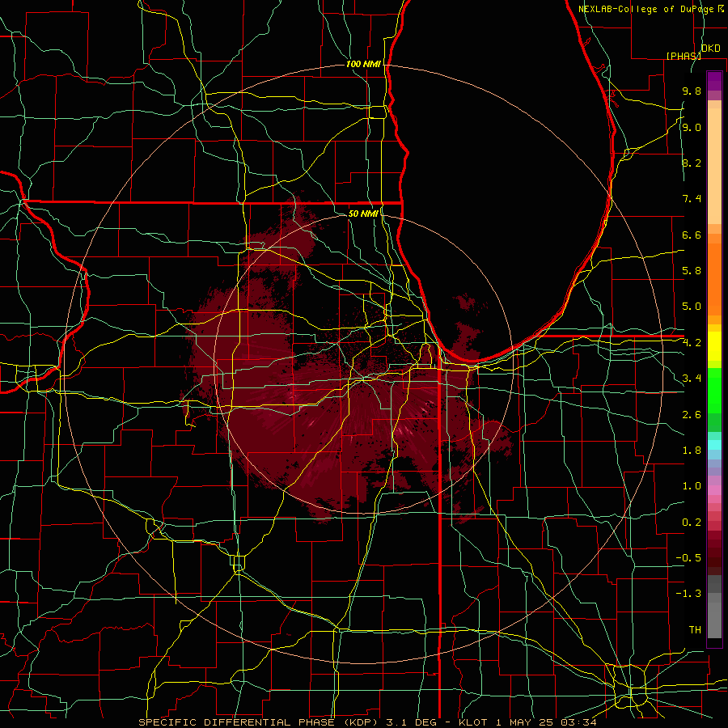Click the -1.3 legend value
This screenshot has height=728, width=728.
[688, 594]
